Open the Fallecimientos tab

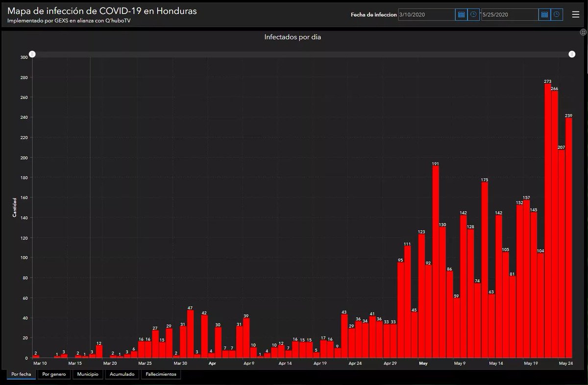coord(161,374)
